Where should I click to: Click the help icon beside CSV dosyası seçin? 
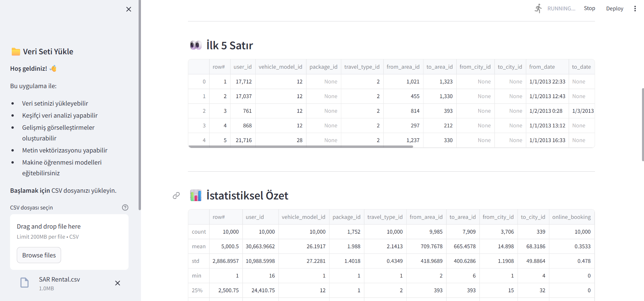(x=125, y=207)
